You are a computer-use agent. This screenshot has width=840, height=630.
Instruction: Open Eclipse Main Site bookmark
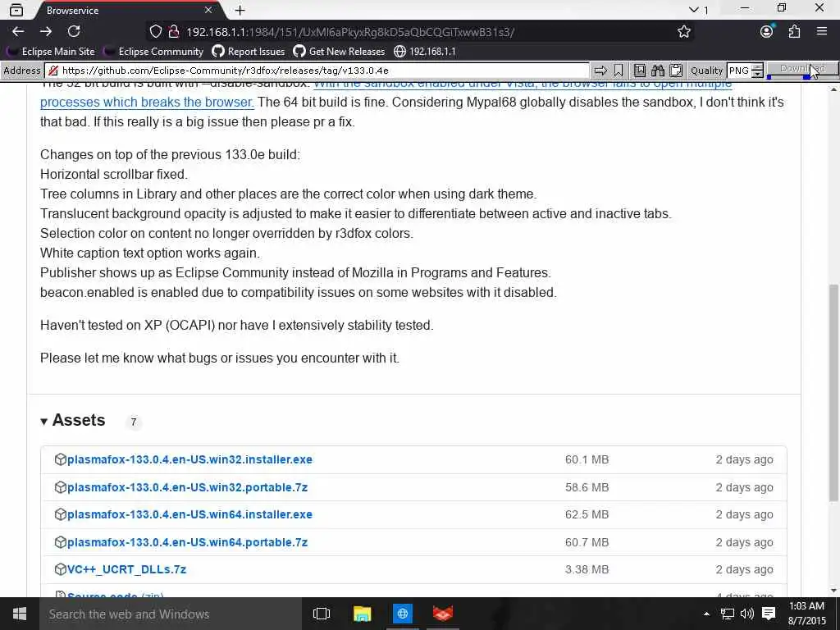(x=52, y=52)
